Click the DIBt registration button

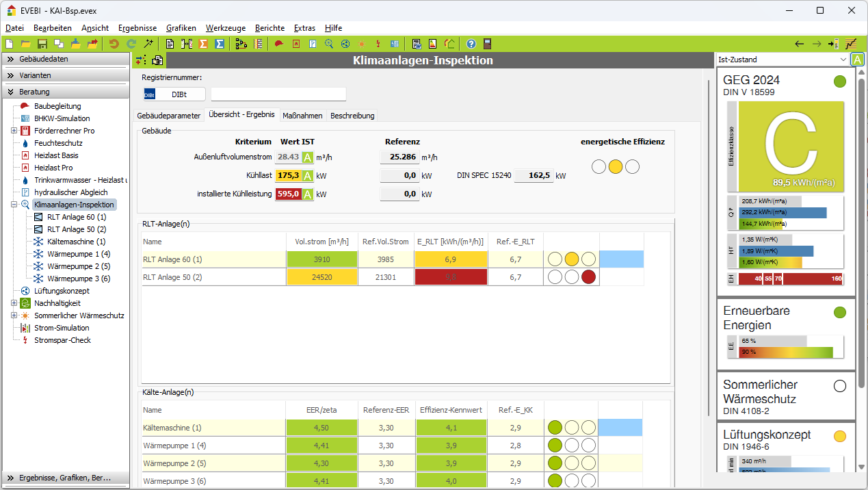(174, 94)
